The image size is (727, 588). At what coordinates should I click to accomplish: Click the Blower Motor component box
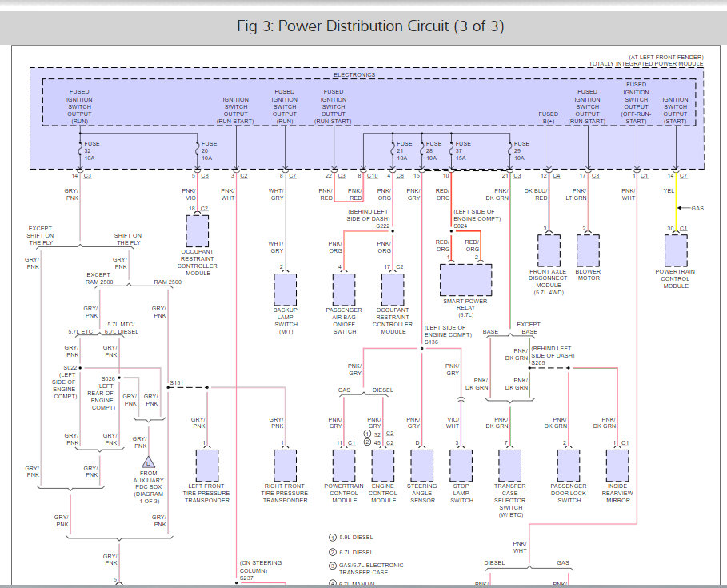[588, 250]
